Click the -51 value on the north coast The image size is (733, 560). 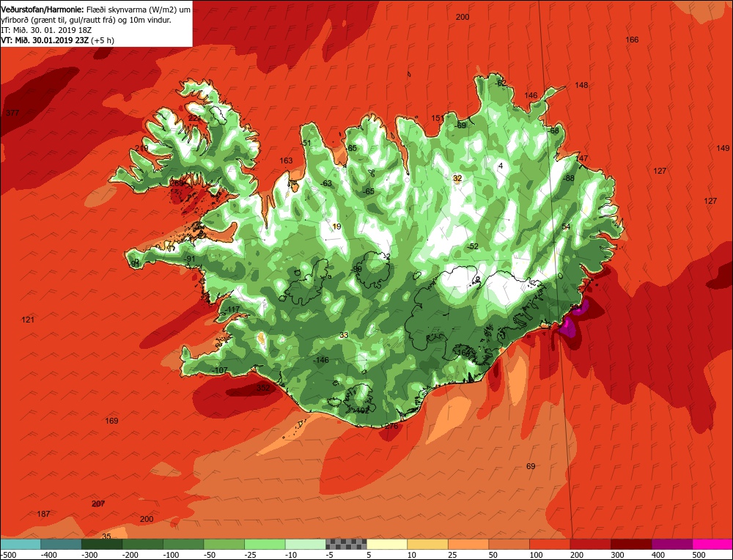tap(306, 143)
